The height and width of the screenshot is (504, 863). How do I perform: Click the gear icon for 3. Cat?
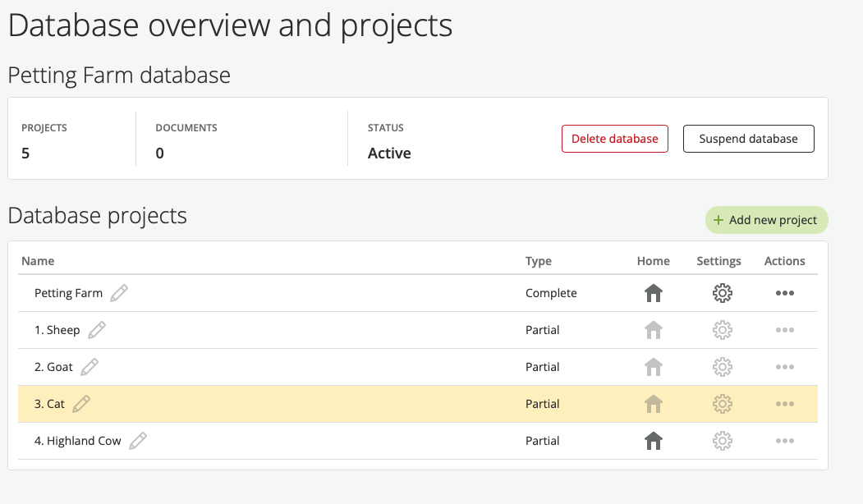[722, 404]
